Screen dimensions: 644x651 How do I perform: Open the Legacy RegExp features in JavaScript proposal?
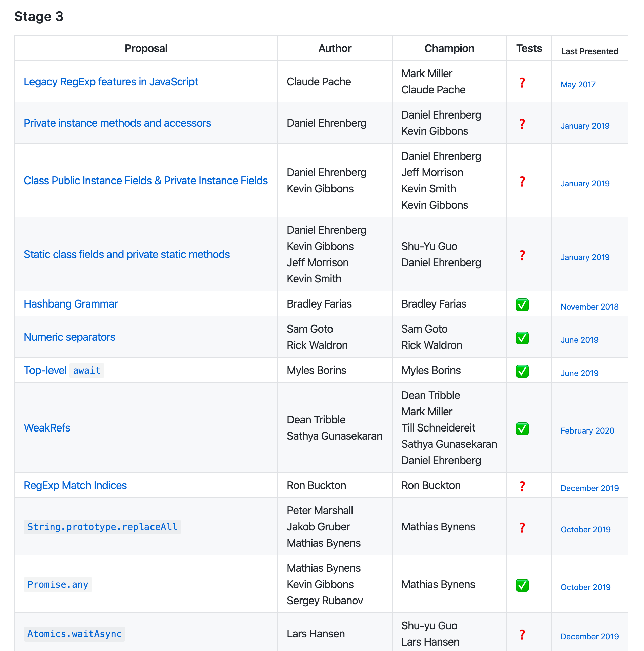coord(111,82)
